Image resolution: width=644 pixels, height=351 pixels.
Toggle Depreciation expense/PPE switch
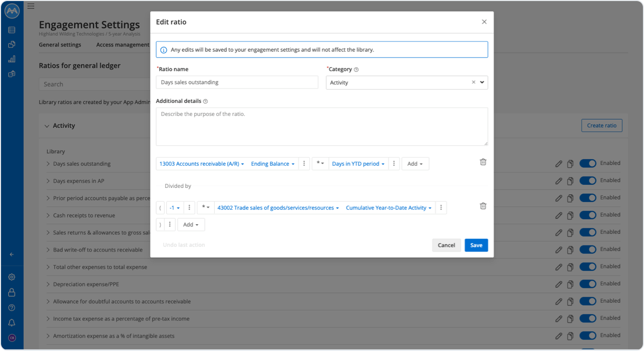pos(588,284)
